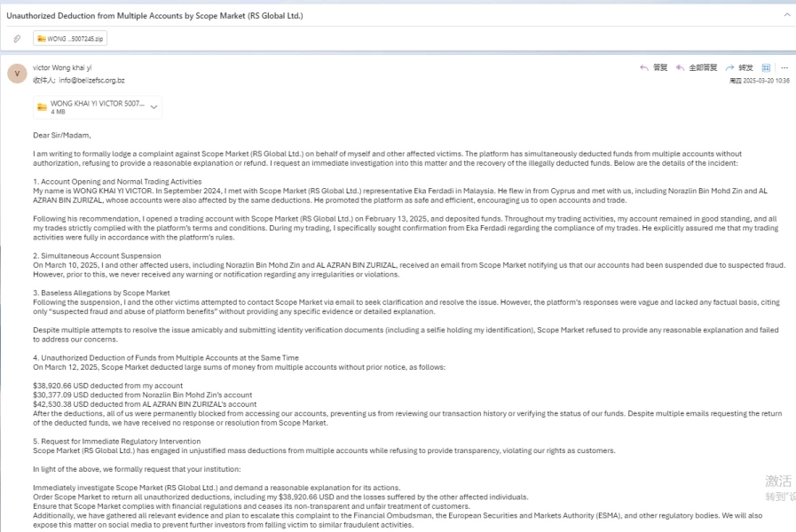Collapse the email subject header chevron
Screen dimensions: 796x532
787,15
